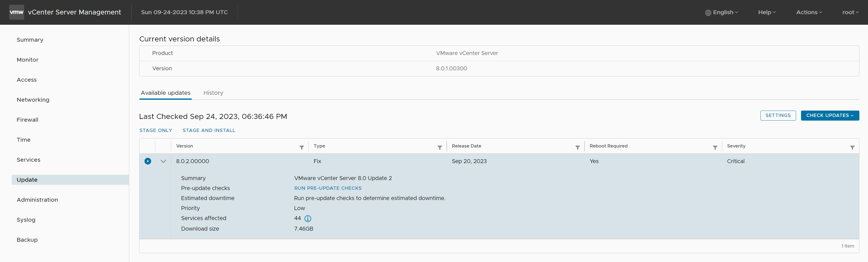Open the root user menu
868x262 pixels.
pos(850,12)
